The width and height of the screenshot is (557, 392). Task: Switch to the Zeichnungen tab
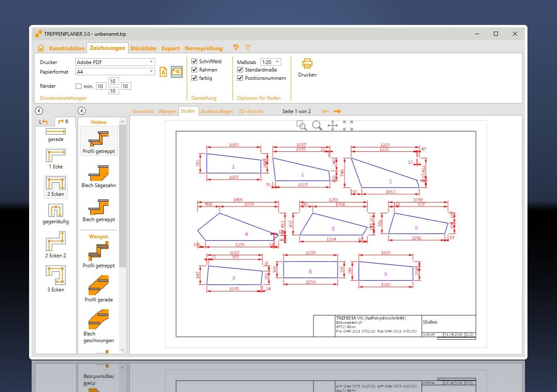coord(107,48)
